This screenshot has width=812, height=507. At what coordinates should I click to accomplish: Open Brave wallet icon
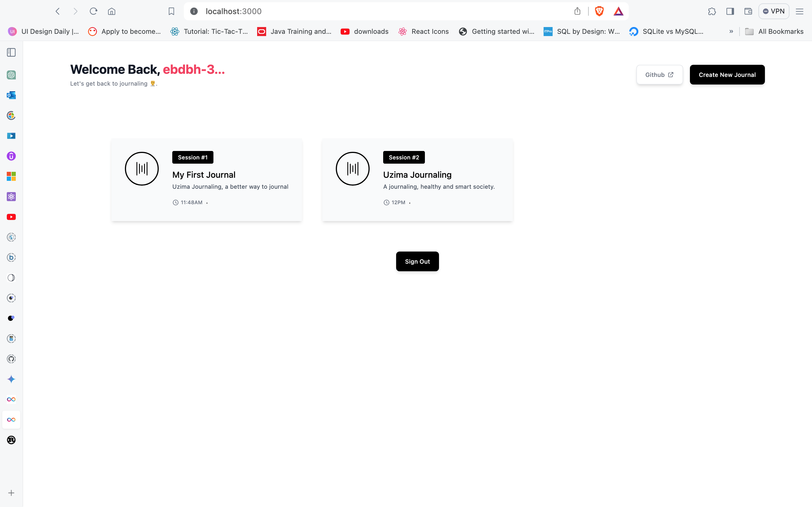[748, 11]
